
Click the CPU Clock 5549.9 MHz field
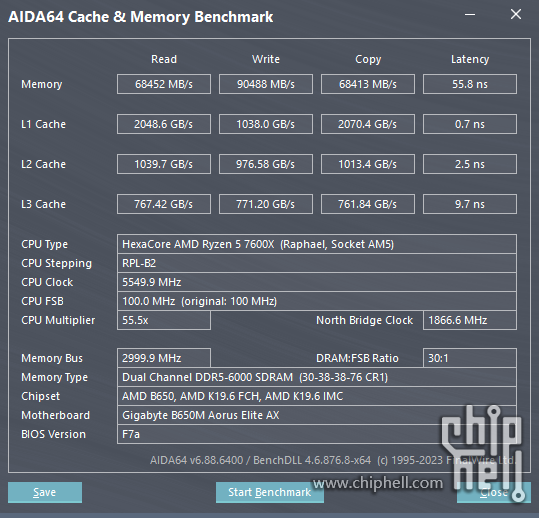click(x=317, y=282)
